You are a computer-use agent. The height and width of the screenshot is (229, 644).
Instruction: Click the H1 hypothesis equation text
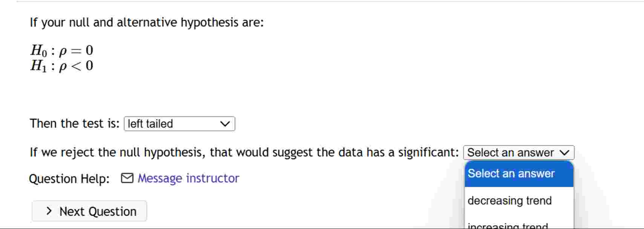point(61,66)
